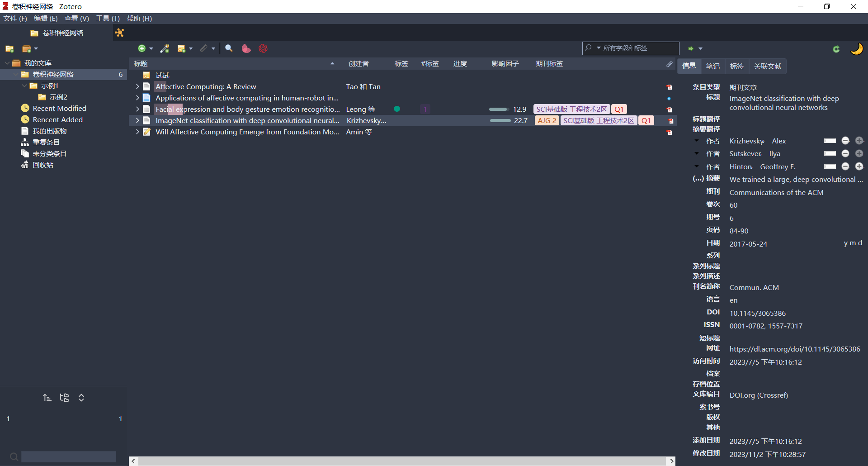Click the orange graph node tab icon
868x466 pixels.
[x=119, y=33]
